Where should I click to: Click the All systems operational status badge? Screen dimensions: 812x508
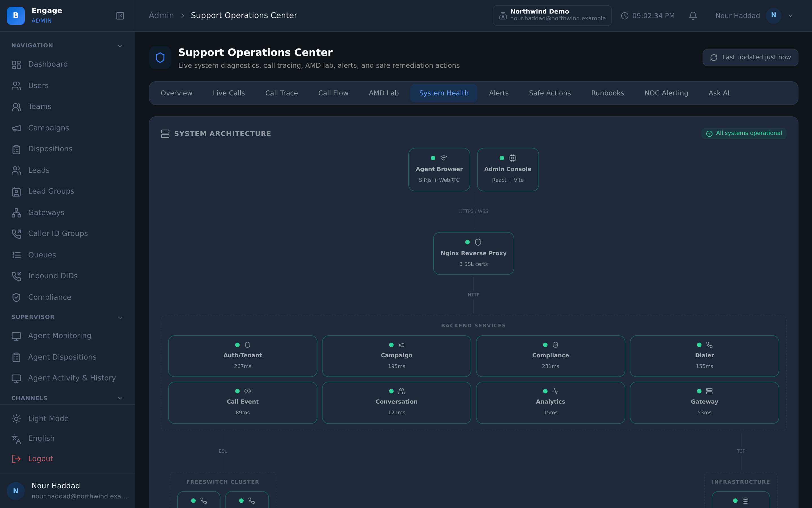(x=744, y=133)
